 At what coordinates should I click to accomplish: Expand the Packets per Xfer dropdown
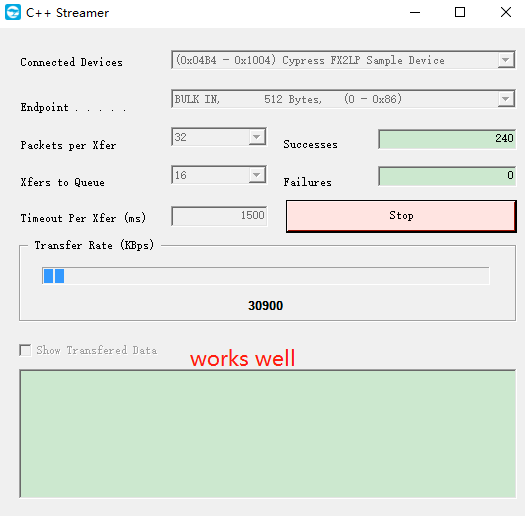coord(257,137)
